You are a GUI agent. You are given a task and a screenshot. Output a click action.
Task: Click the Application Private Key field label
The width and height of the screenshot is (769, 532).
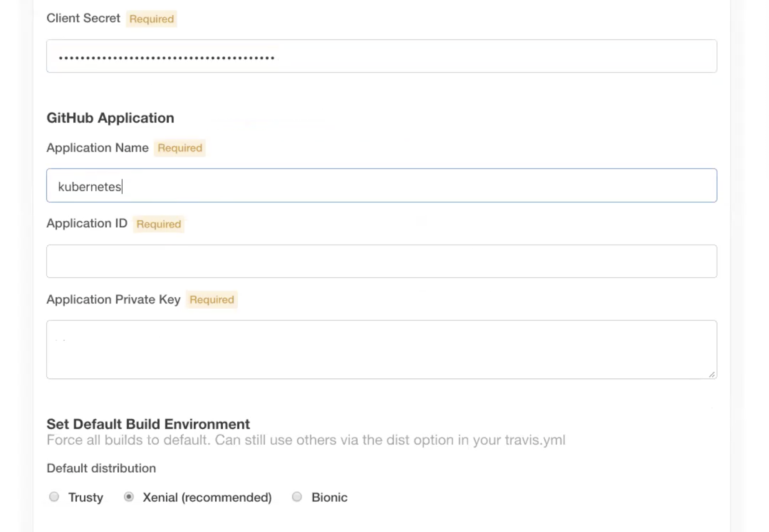[x=113, y=299]
